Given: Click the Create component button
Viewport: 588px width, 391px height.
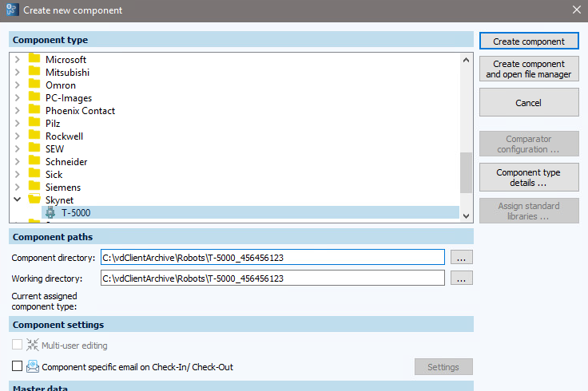Looking at the screenshot, I should pyautogui.click(x=528, y=41).
